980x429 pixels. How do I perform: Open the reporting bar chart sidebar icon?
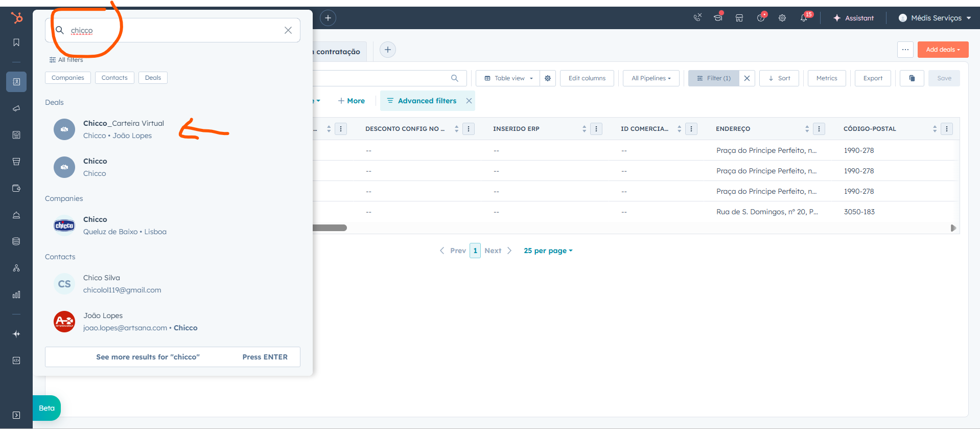click(16, 295)
